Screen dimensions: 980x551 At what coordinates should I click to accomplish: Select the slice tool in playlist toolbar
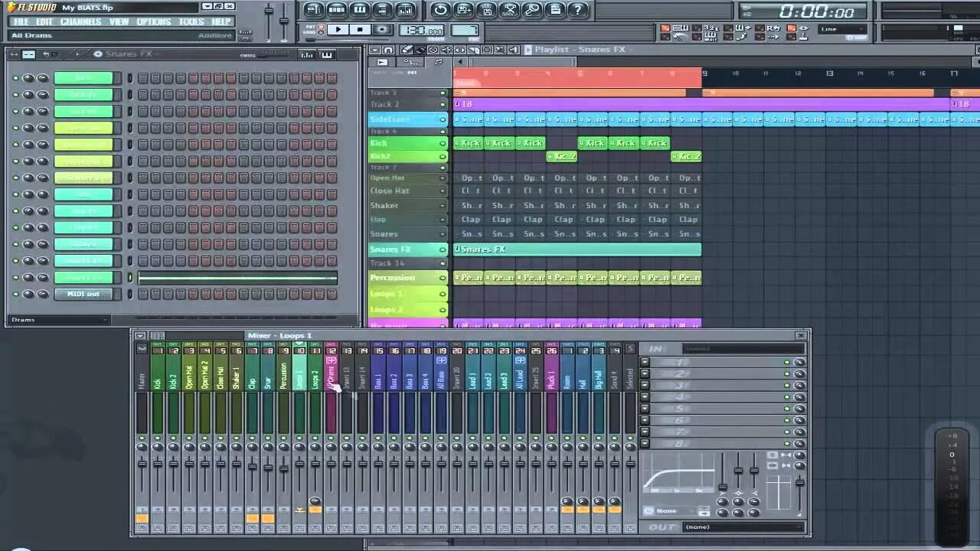[473, 50]
